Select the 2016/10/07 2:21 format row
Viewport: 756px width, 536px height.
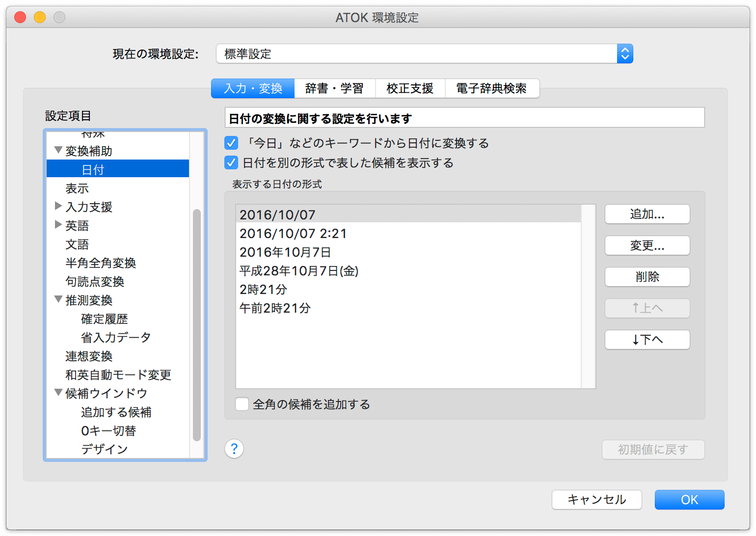coord(408,233)
